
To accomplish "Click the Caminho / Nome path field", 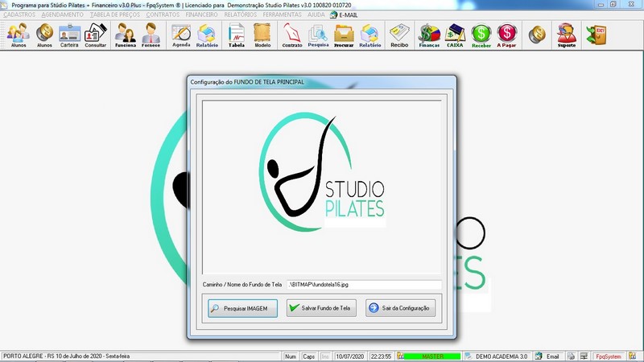I will click(364, 285).
